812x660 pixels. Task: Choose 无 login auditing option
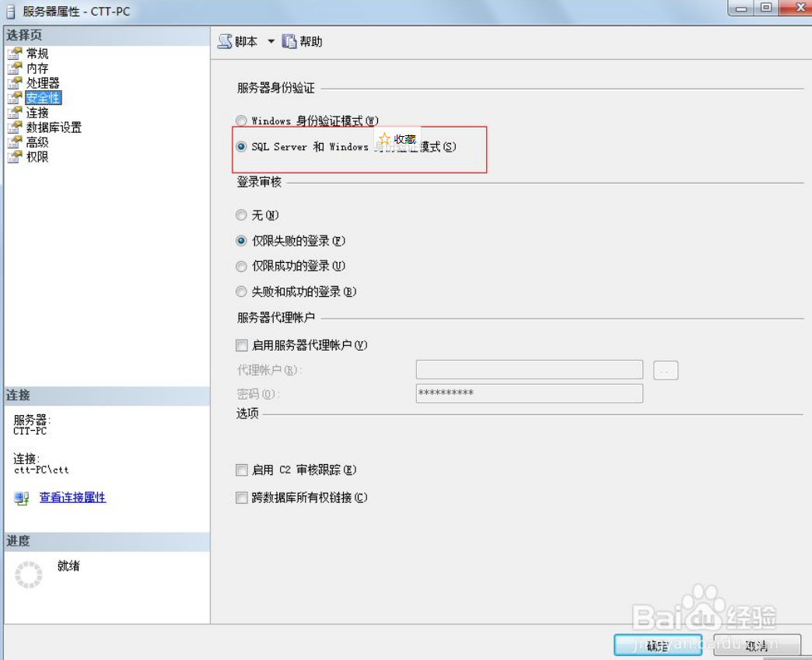click(x=241, y=215)
